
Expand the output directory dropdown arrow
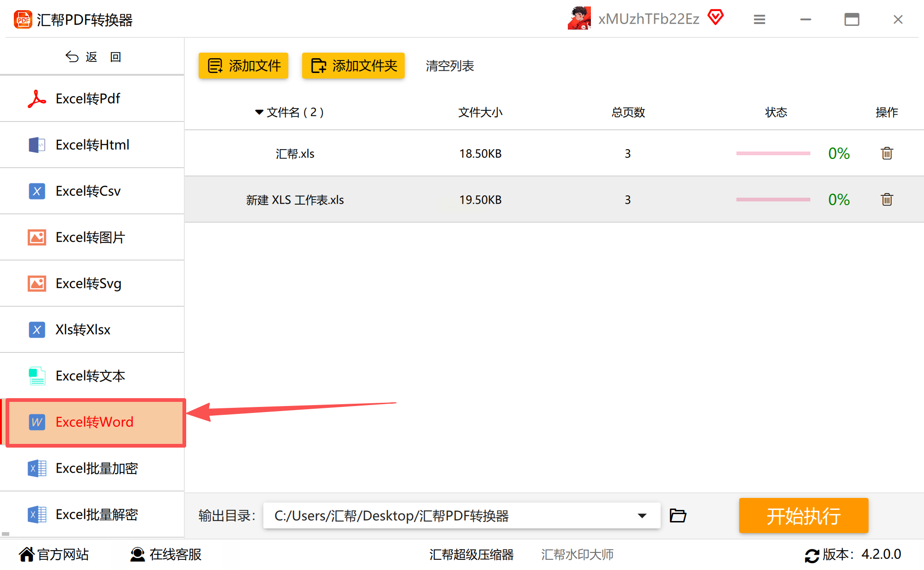coord(642,515)
